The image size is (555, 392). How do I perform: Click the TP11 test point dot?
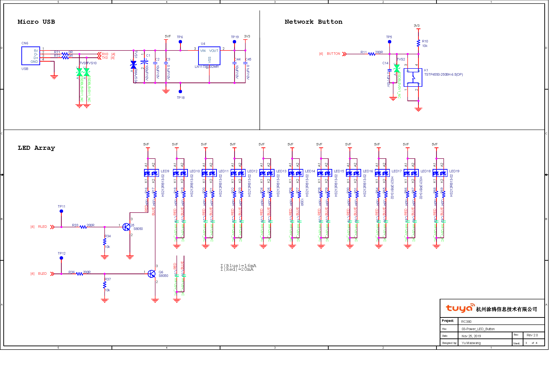pyautogui.click(x=61, y=211)
